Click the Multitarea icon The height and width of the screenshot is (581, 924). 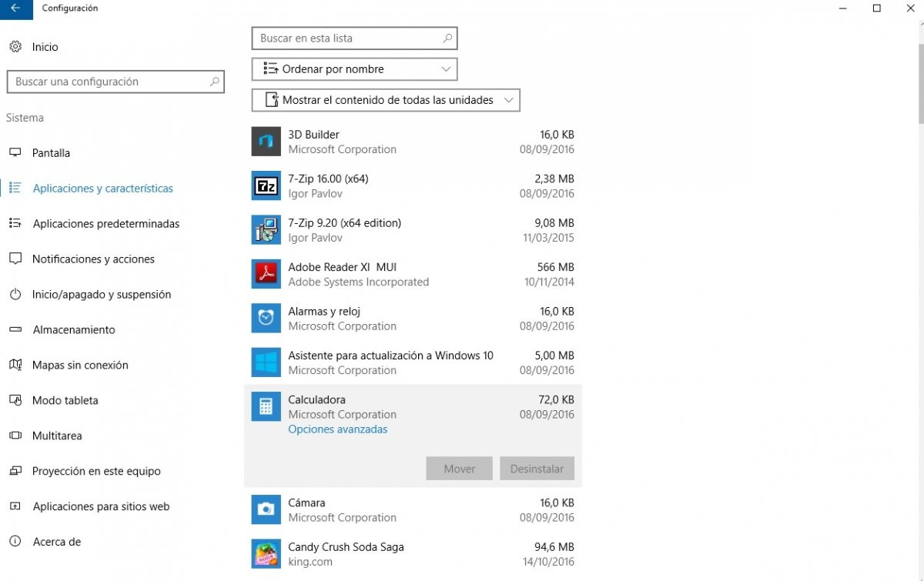15,436
